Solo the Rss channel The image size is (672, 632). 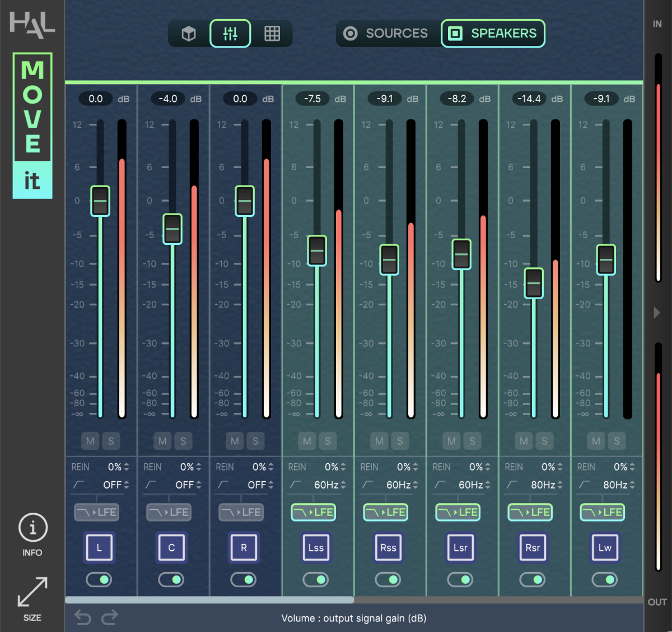tap(400, 441)
